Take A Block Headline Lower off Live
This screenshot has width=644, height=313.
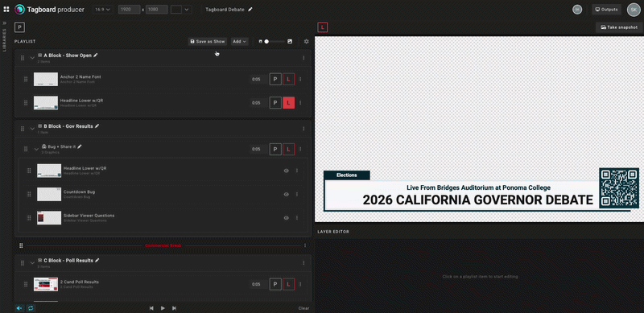click(289, 103)
